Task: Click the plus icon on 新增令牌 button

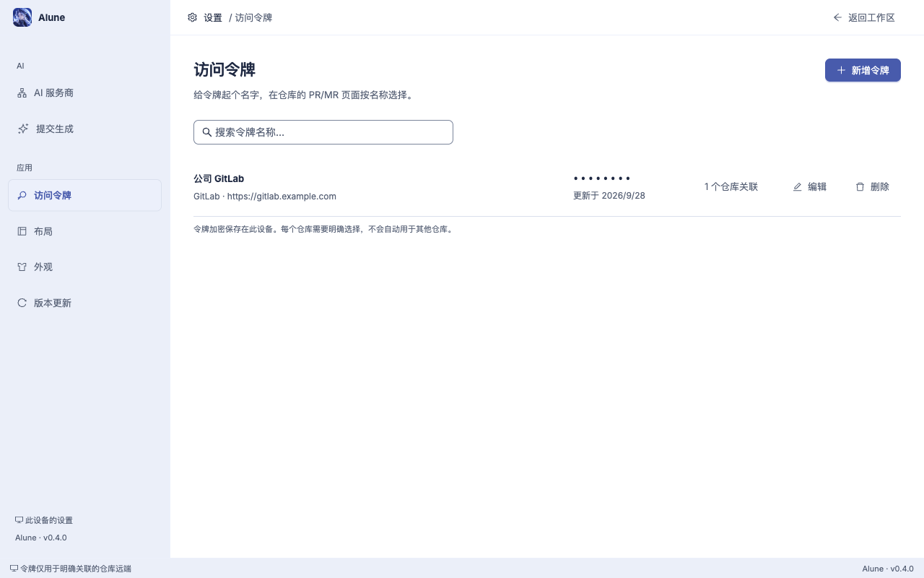Action: 841,70
